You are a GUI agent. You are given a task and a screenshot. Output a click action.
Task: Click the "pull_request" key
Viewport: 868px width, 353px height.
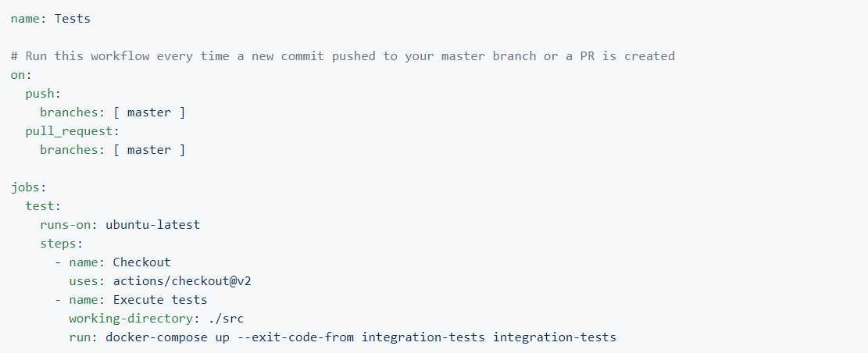[69, 130]
